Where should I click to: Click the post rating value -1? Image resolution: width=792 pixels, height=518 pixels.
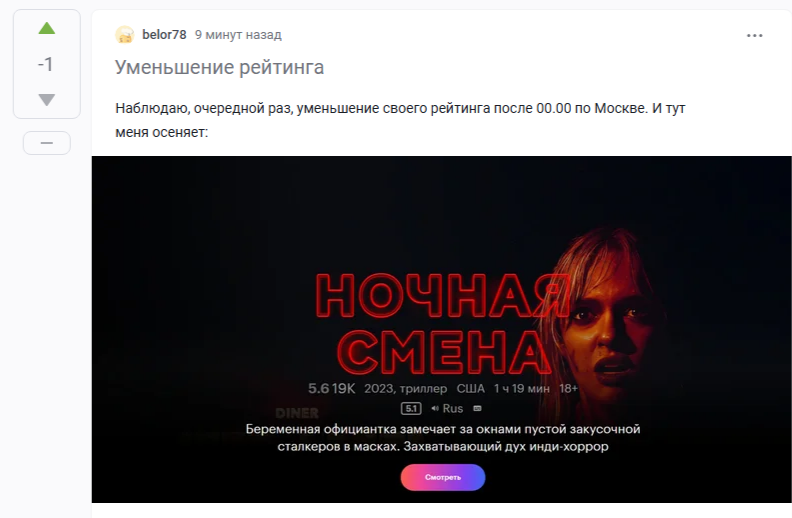tap(45, 64)
